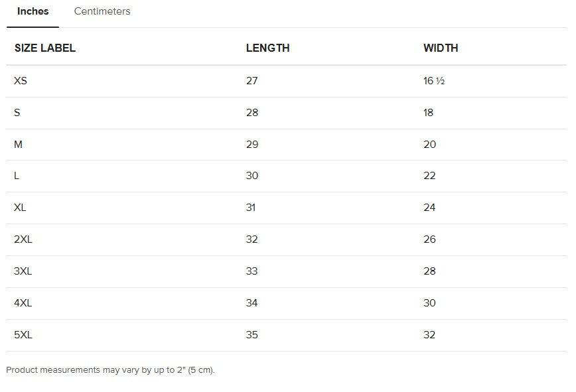Select the XS size label

(x=21, y=81)
